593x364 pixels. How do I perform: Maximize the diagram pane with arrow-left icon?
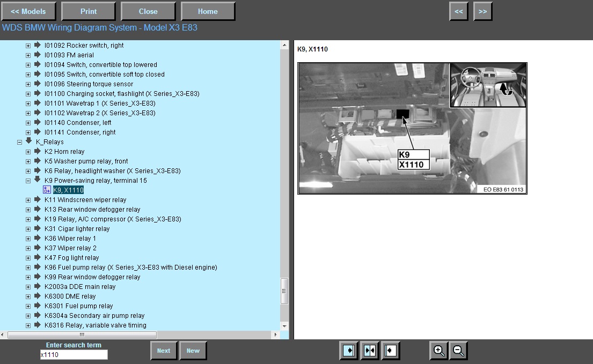[390, 351]
